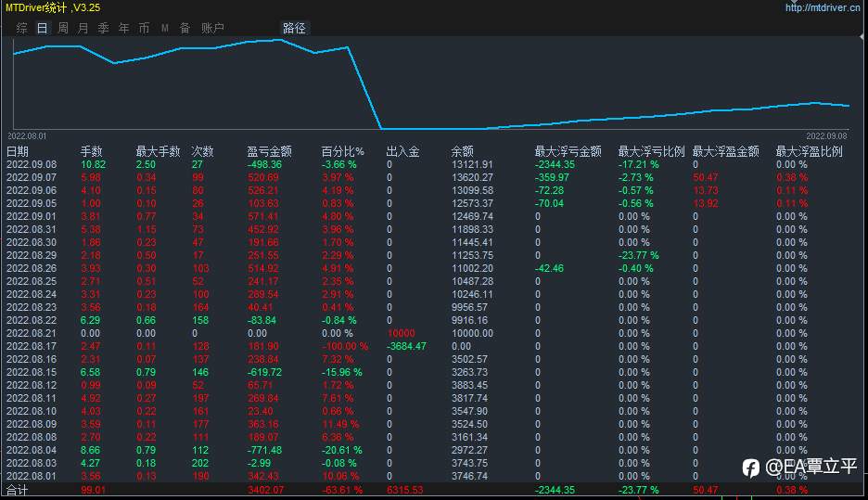
Task: Select the 2022.08.10 row date
Action: click(32, 411)
